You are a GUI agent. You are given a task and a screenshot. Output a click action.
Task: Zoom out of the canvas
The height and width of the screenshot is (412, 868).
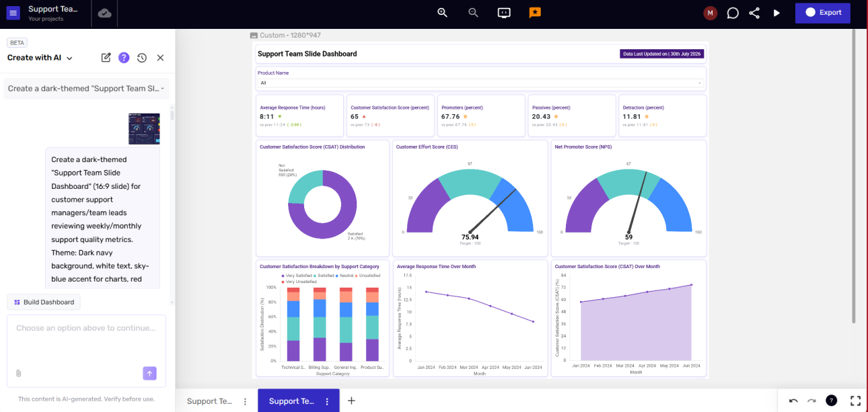point(473,13)
